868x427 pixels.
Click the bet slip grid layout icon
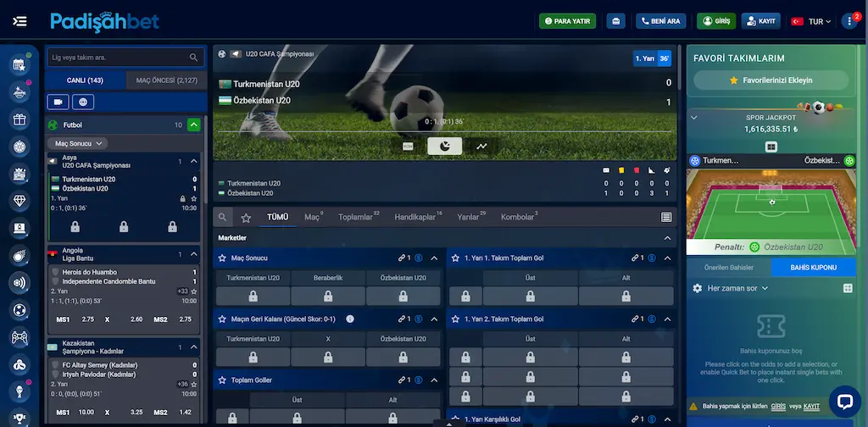[x=847, y=288]
